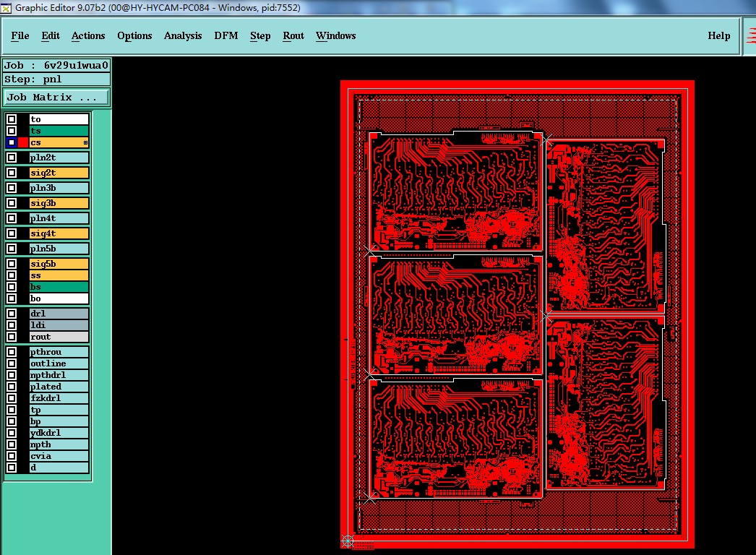The image size is (756, 555).
Task: Toggle the active cs layer checkbox
Action: [12, 142]
